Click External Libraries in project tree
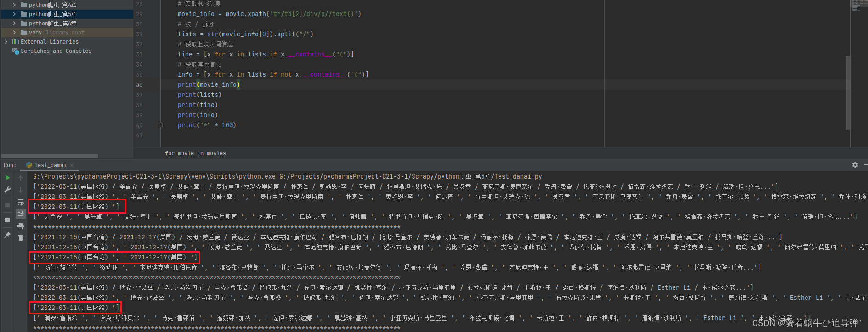The width and height of the screenshot is (868, 332). pos(50,42)
